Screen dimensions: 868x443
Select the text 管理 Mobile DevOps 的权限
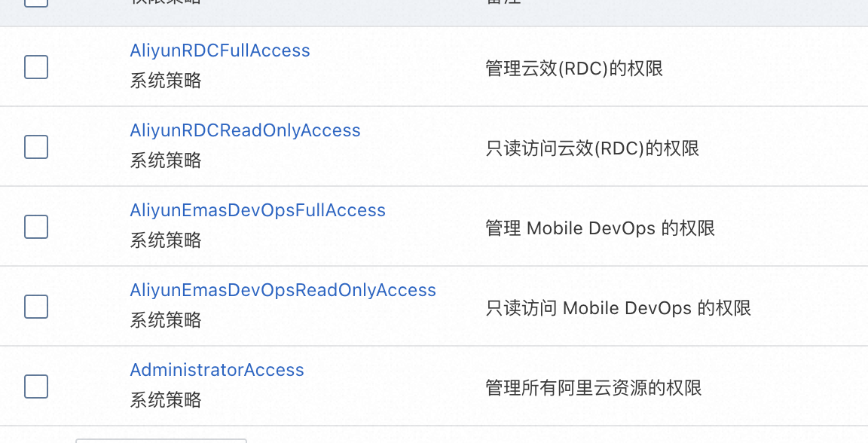click(600, 228)
